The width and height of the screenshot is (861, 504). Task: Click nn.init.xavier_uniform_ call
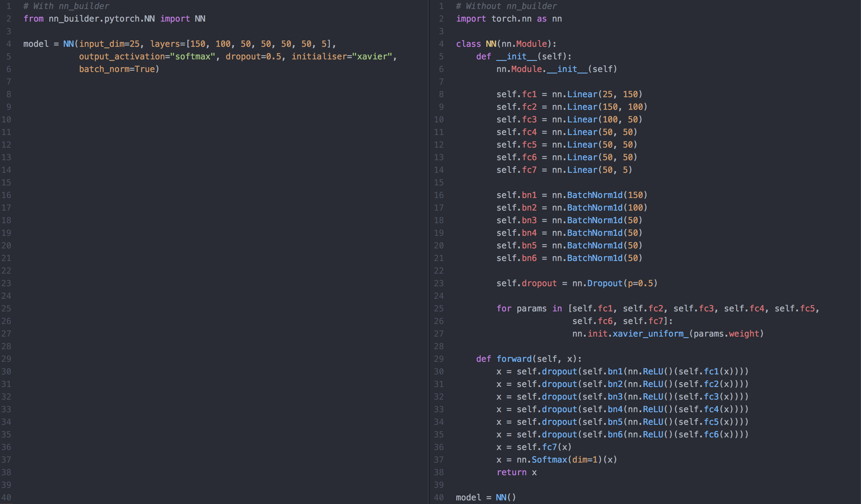point(667,334)
